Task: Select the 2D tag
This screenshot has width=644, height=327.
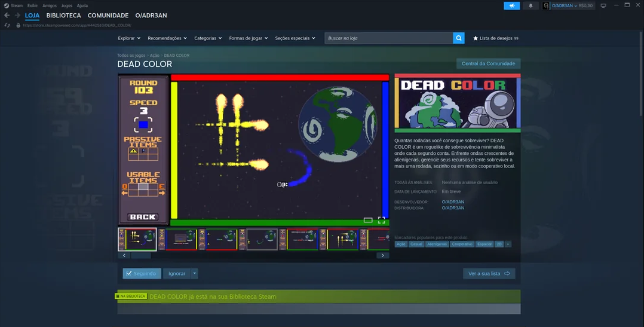Action: 499,244
